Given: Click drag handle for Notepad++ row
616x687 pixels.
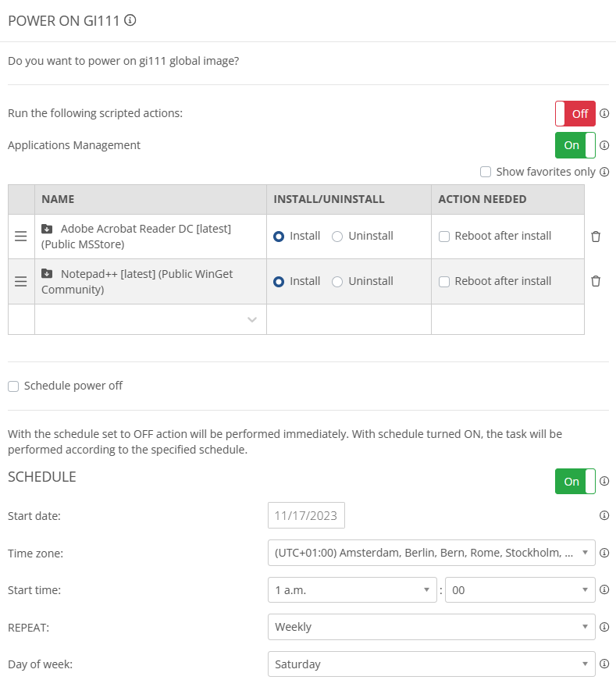Looking at the screenshot, I should click(21, 281).
